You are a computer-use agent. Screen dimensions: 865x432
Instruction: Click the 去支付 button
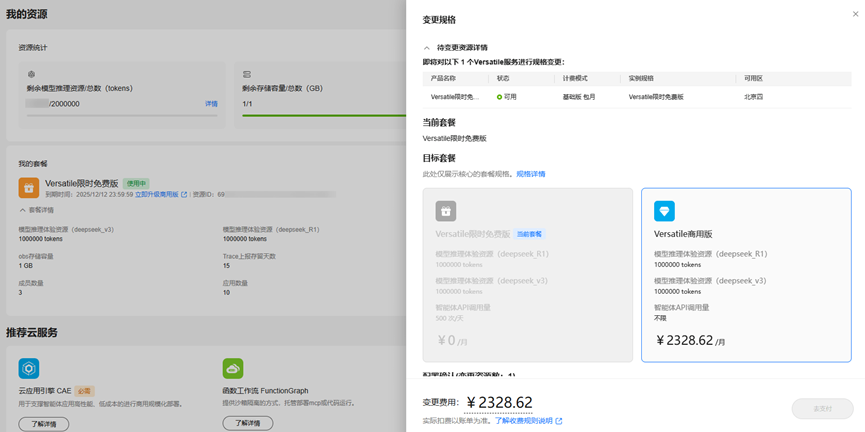[823, 409]
